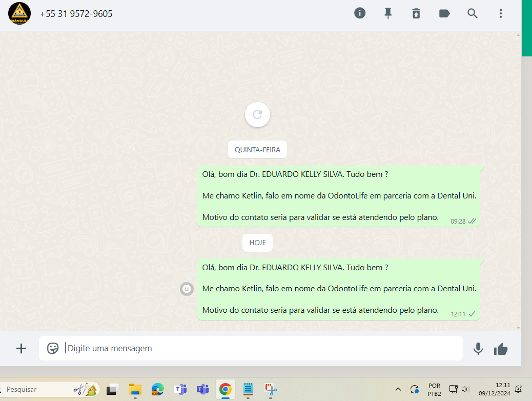Send a thumbs-up with the like icon
This screenshot has height=401, width=532.
click(500, 349)
